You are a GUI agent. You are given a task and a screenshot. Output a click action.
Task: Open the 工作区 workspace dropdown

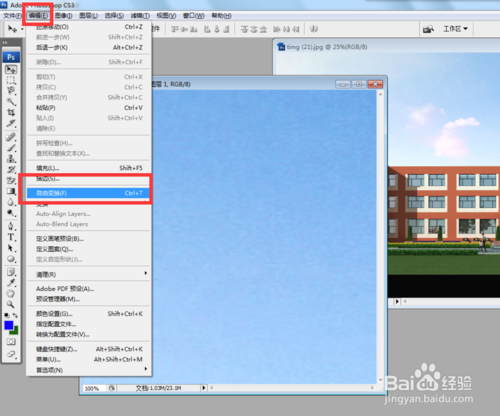(x=455, y=29)
